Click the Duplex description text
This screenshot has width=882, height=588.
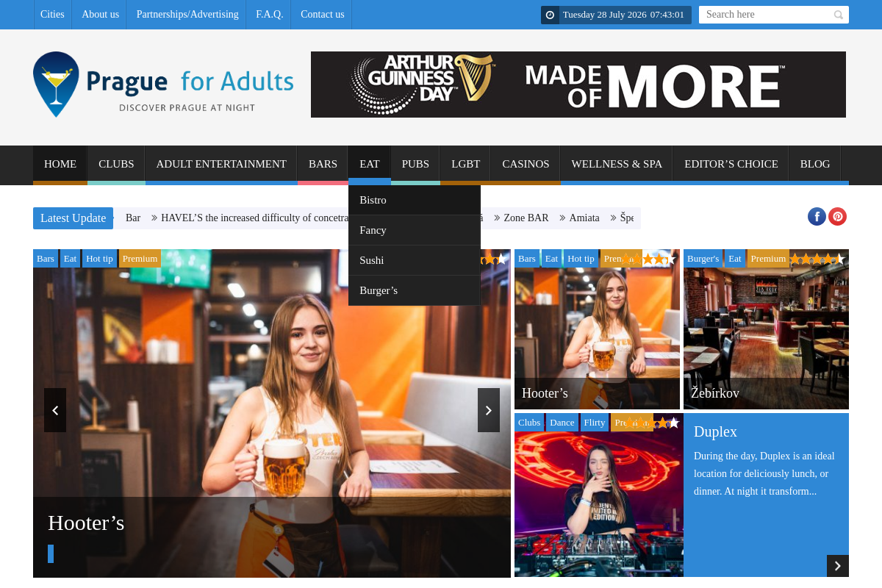click(x=764, y=473)
